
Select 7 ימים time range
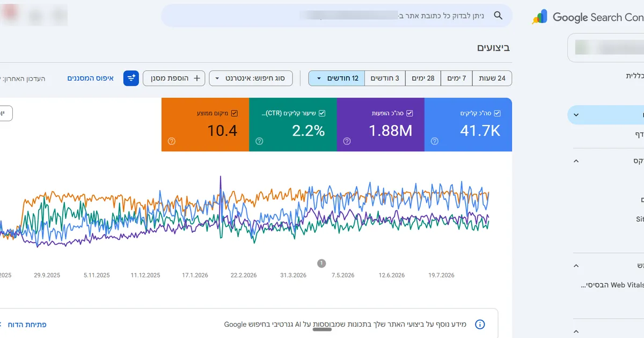coord(457,78)
